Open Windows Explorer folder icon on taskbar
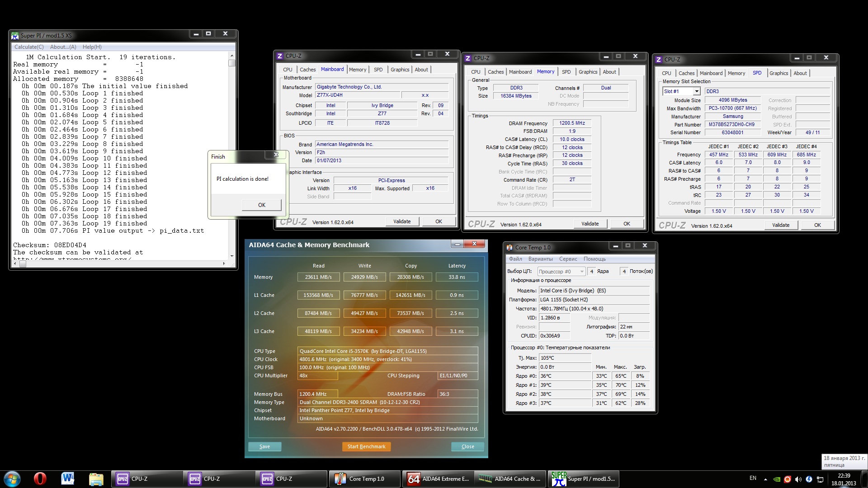Image resolution: width=868 pixels, height=488 pixels. [96, 479]
